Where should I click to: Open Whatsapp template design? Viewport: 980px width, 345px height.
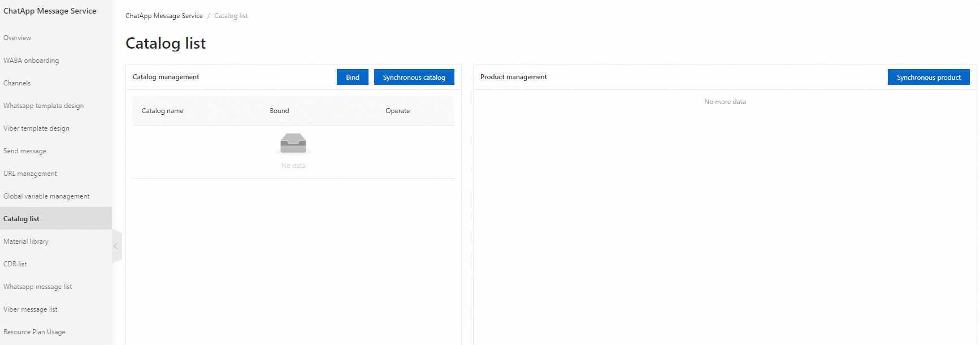tap(44, 106)
